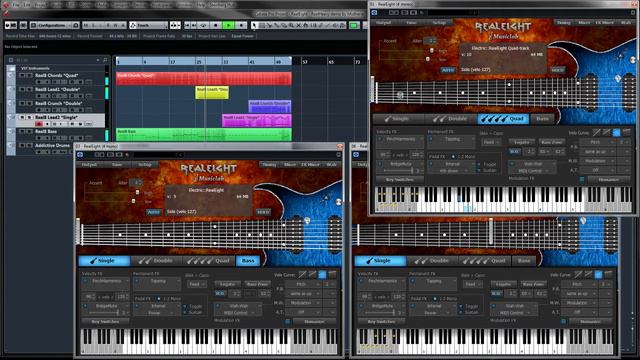Click Key Switches button in bottom-left RealEight window
This screenshot has width=640, height=360.
pyautogui.click(x=106, y=322)
